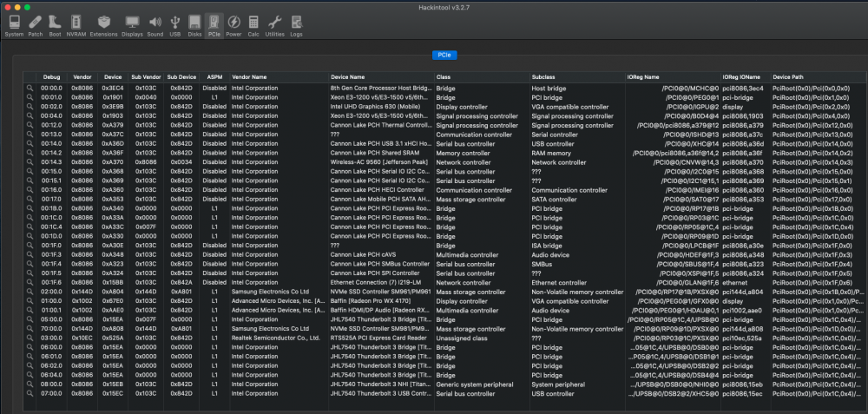
Task: Select the Cannon Lake PCH SPI Controller cell
Action: pos(375,273)
